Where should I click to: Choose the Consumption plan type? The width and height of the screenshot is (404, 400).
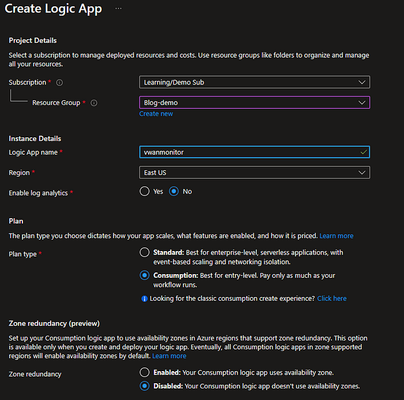[144, 275]
